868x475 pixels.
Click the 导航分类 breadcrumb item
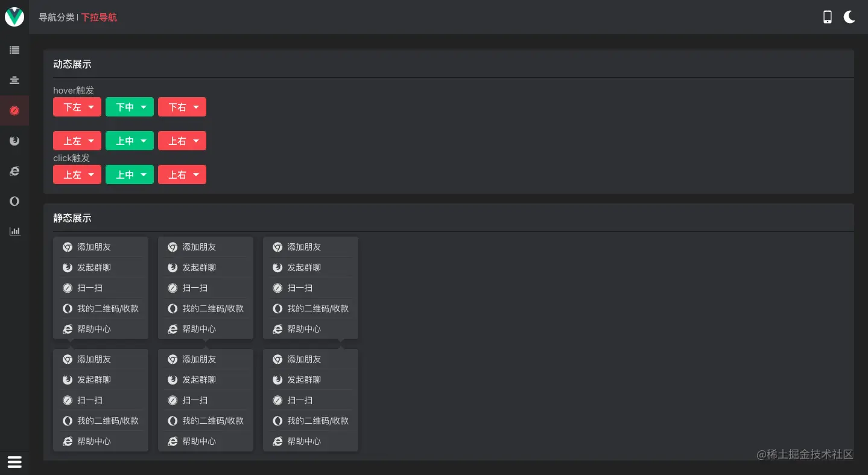(x=56, y=18)
